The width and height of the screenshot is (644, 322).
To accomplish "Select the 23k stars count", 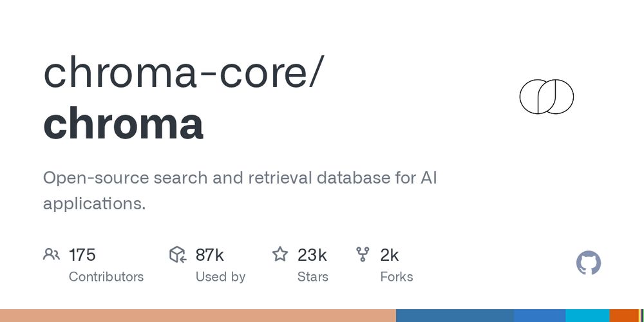I will [x=312, y=255].
